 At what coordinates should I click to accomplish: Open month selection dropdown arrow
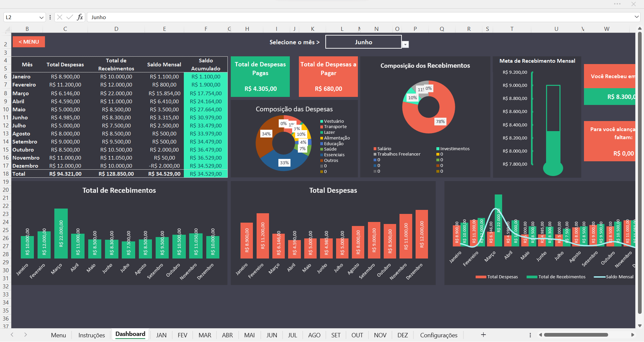pyautogui.click(x=405, y=45)
